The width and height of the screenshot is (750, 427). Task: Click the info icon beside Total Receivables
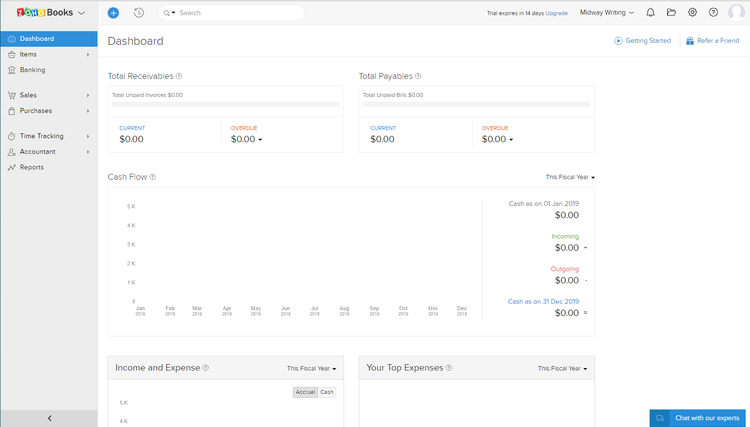(x=179, y=76)
